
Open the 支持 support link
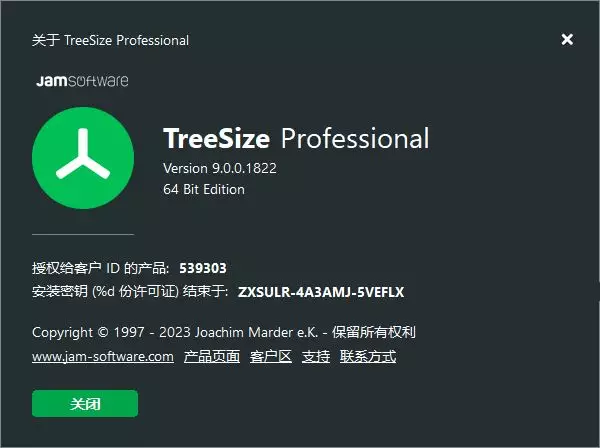316,357
